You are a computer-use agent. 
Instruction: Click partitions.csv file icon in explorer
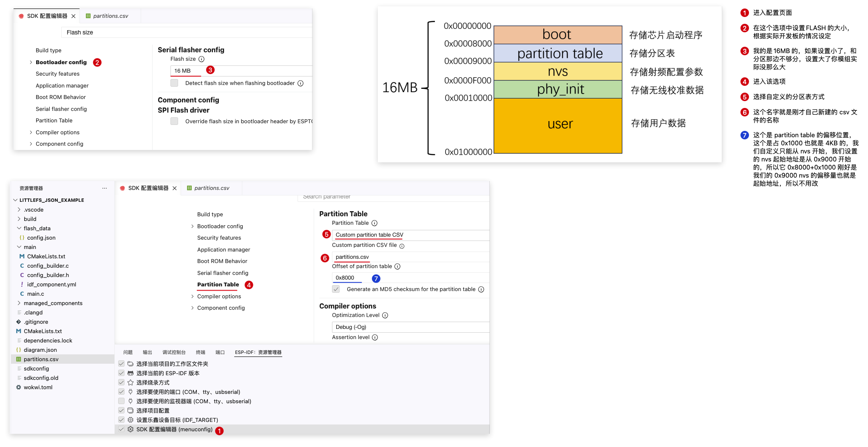coord(19,359)
